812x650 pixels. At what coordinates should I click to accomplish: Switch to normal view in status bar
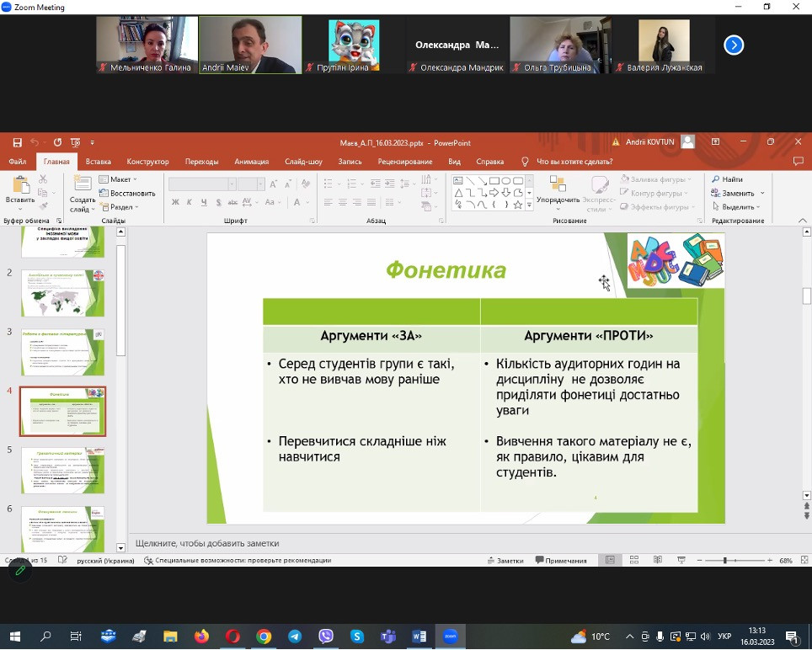[611, 561]
